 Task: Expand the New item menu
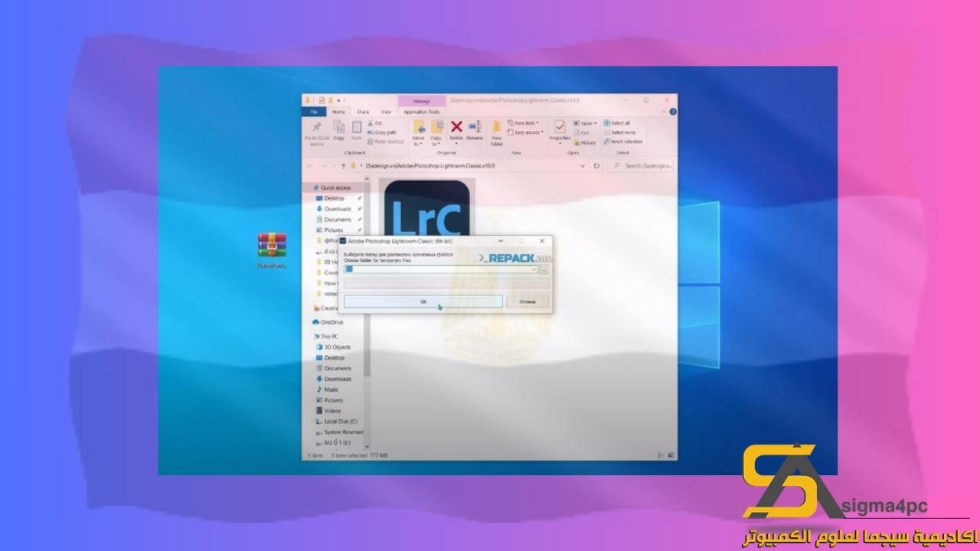[x=525, y=123]
